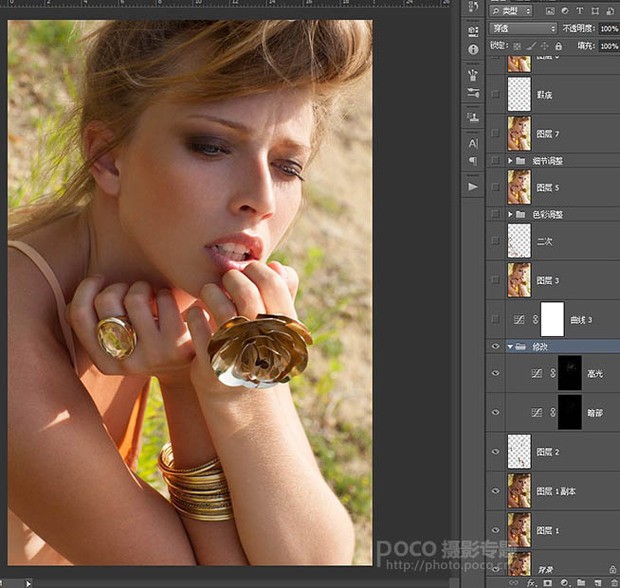620x588 pixels.
Task: Hide the 图层 1 副本 layer
Action: point(495,491)
